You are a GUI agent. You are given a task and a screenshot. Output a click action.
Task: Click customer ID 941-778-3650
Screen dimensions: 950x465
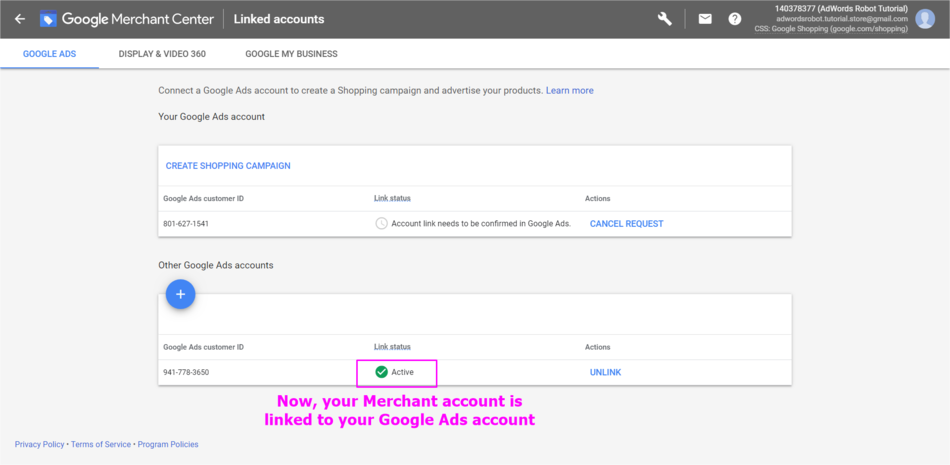186,372
